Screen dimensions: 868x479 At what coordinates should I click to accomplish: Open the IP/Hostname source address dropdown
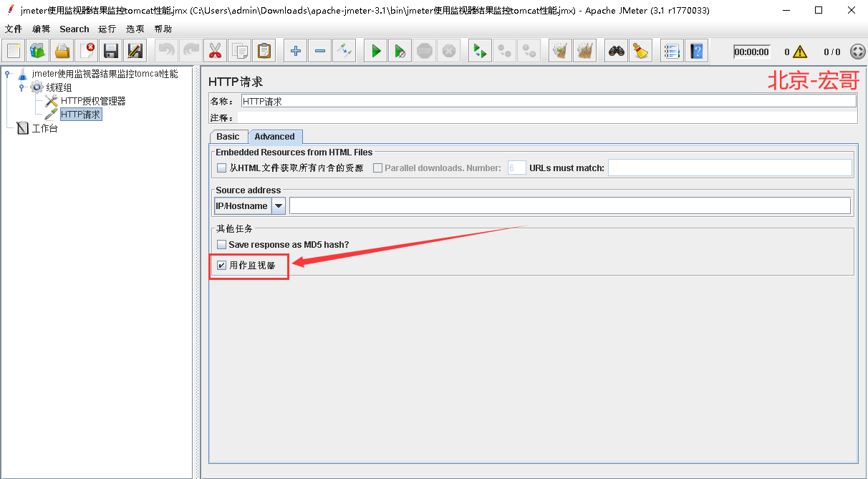coord(278,206)
